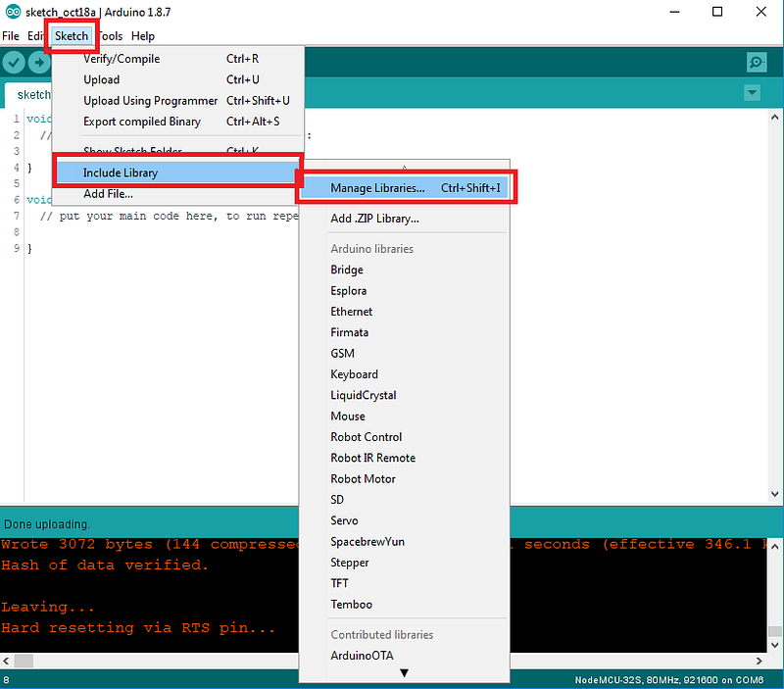Click the 'Leaving...' console line

pos(47,607)
